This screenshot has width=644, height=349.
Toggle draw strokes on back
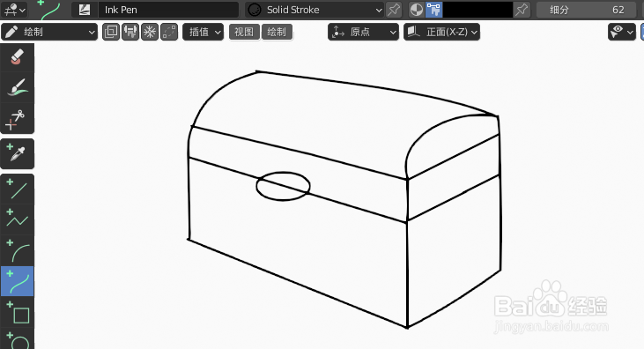[111, 32]
